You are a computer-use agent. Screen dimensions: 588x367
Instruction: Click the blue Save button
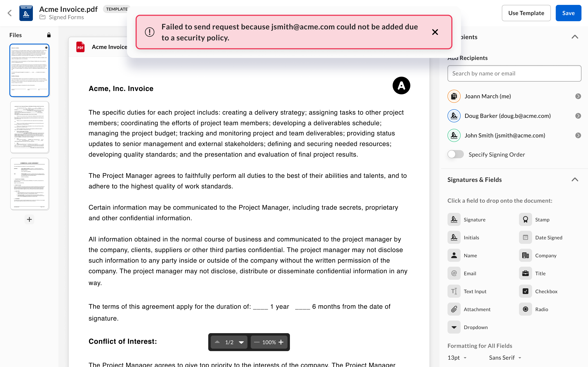click(x=568, y=13)
